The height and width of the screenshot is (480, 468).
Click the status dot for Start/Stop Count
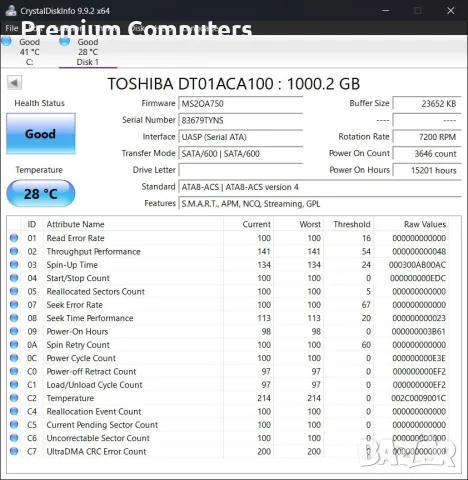(14, 278)
